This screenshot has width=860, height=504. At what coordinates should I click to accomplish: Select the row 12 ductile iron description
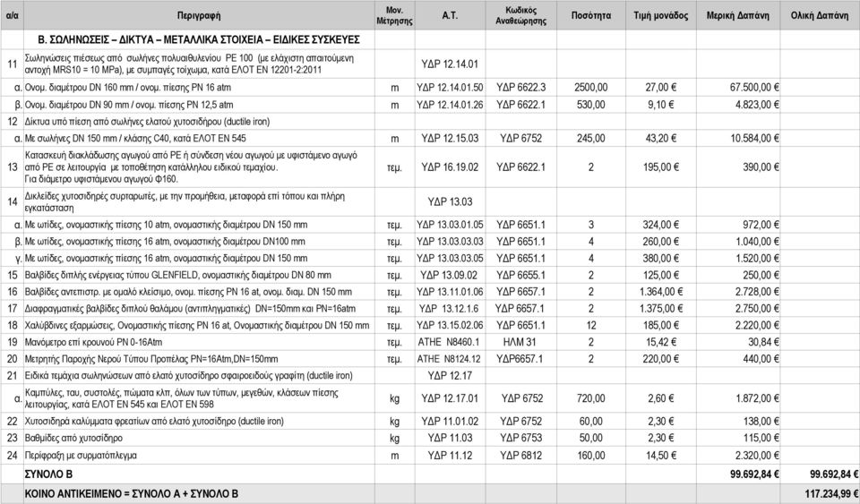147,121
